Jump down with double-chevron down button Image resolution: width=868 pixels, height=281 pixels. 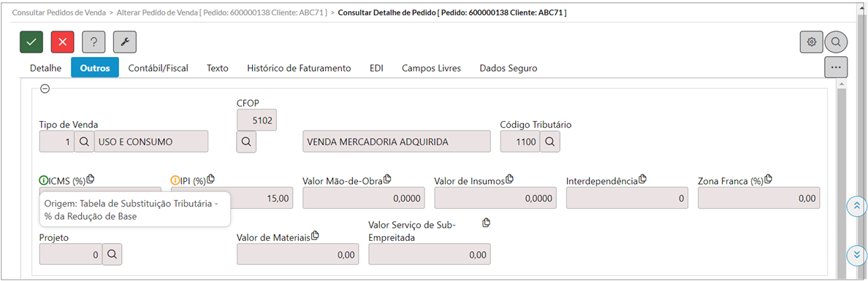tap(857, 255)
